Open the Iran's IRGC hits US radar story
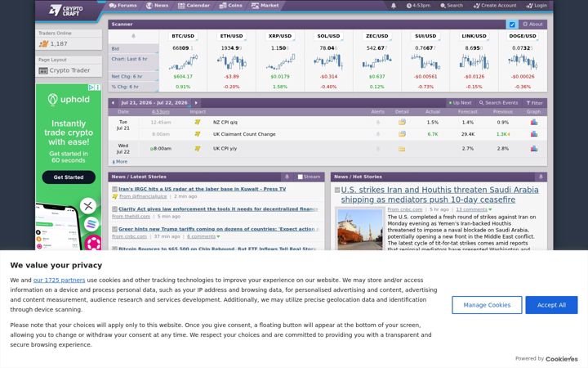Viewport: 588px width, 368px height. tap(203, 189)
